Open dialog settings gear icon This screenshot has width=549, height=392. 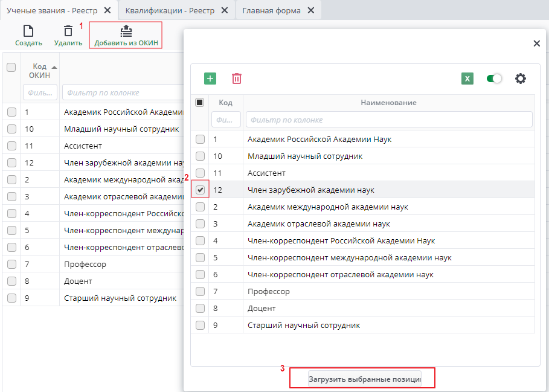click(x=521, y=79)
